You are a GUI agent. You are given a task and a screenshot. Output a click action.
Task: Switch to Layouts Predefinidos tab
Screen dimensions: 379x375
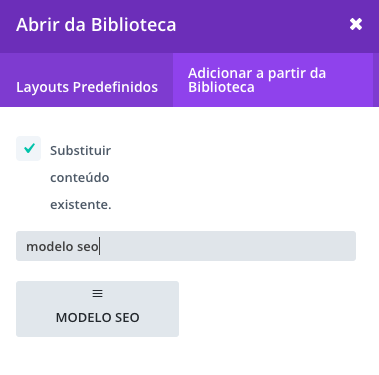tap(87, 80)
